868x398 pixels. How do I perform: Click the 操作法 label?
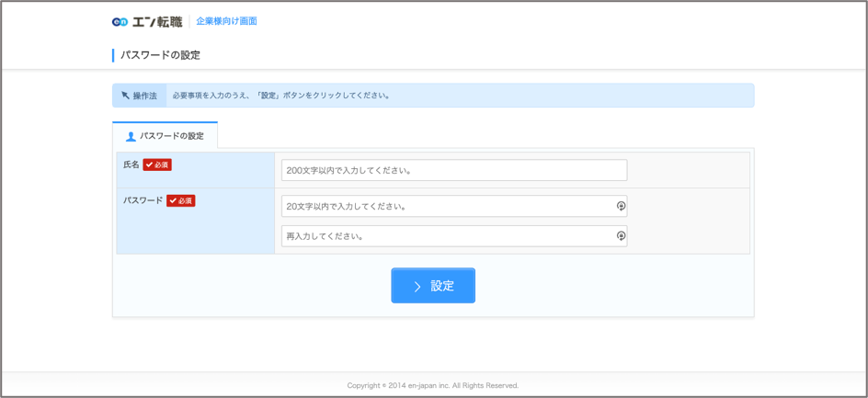click(145, 96)
